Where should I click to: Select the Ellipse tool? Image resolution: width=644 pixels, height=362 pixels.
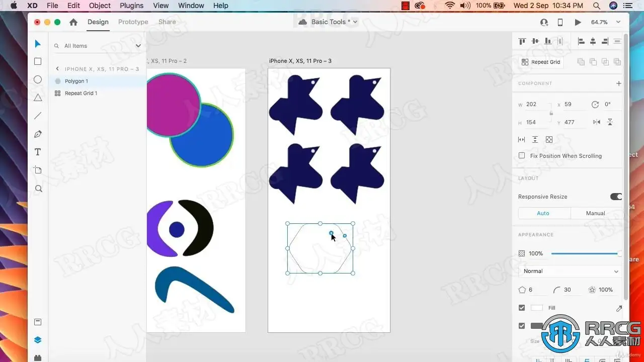tap(38, 79)
